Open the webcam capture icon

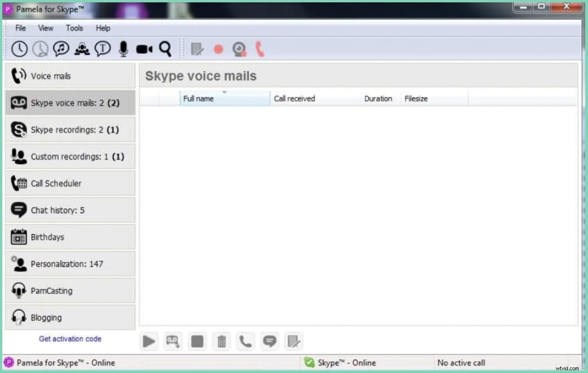click(x=240, y=49)
